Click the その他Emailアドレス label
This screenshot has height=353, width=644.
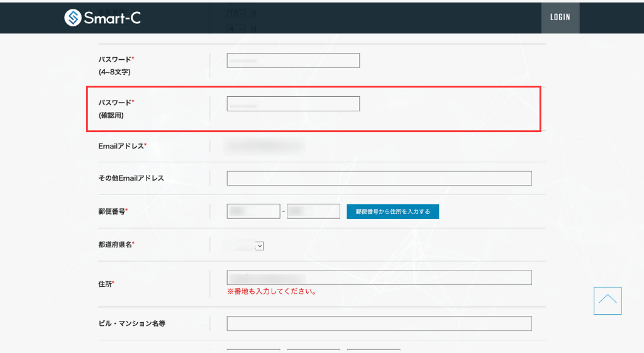coord(131,178)
